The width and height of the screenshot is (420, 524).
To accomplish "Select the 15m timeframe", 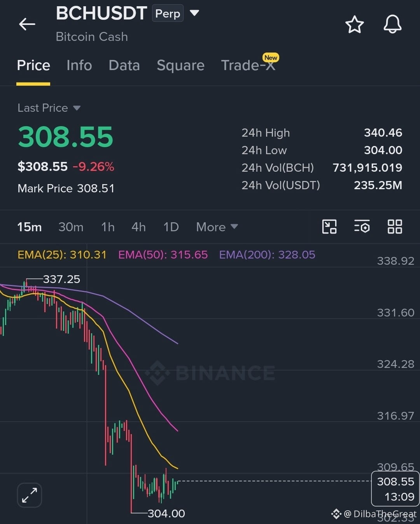I will (x=29, y=227).
